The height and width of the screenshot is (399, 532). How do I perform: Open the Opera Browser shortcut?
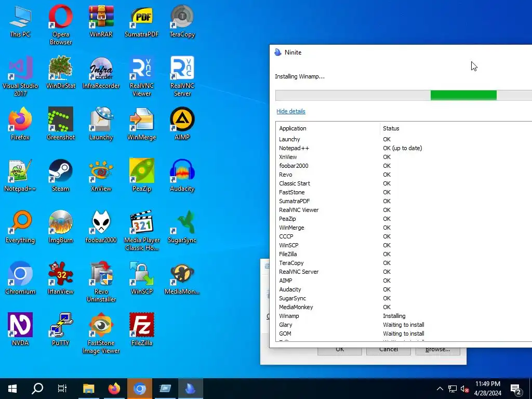tap(60, 24)
